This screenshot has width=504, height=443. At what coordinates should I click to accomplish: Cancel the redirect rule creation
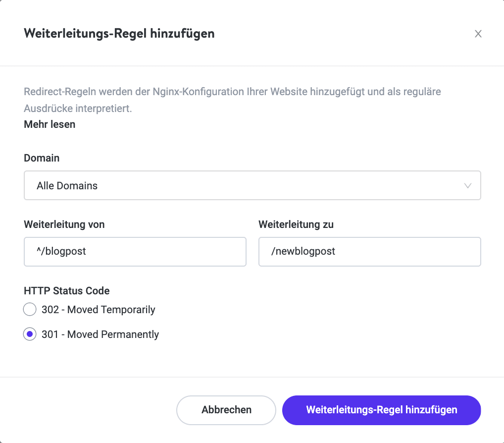pos(226,410)
